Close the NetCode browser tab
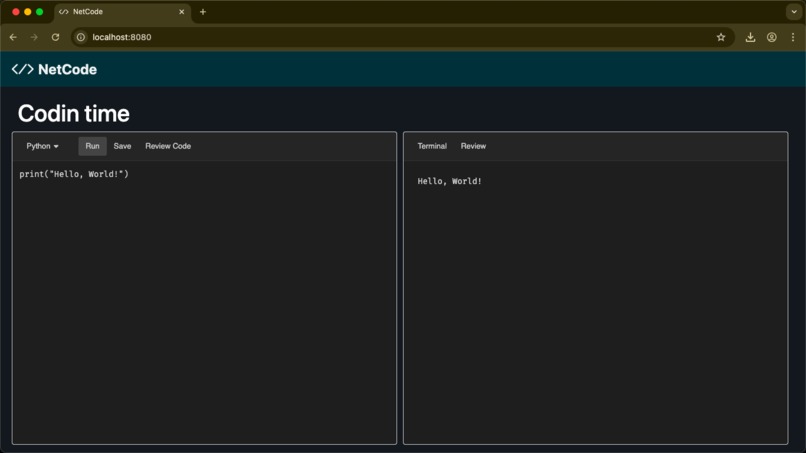Image resolution: width=806 pixels, height=453 pixels. (x=181, y=12)
